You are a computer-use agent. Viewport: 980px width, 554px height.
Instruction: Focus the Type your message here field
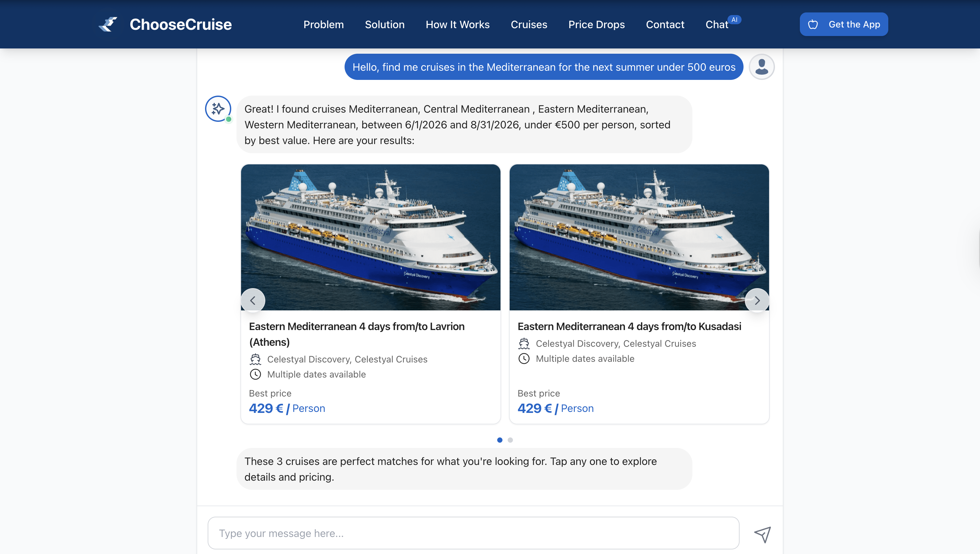473,533
